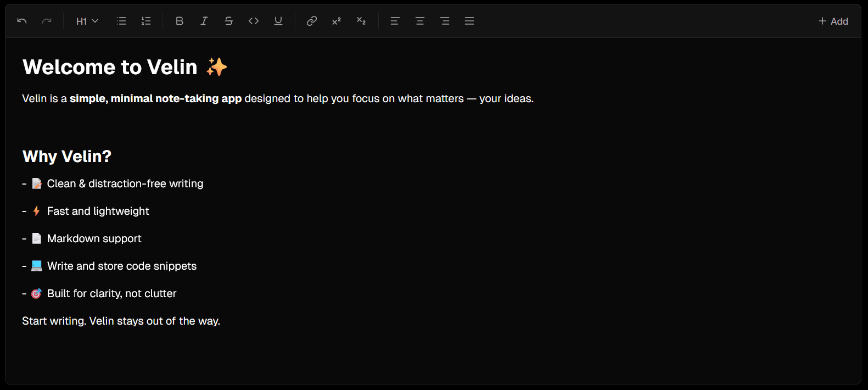Click the 'Write and store code snippets' line

(109, 266)
